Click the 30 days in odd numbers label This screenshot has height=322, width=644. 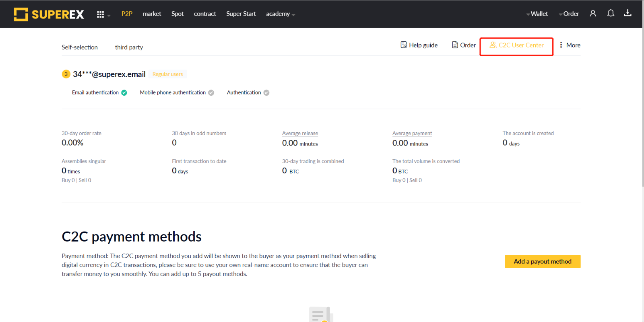[199, 133]
